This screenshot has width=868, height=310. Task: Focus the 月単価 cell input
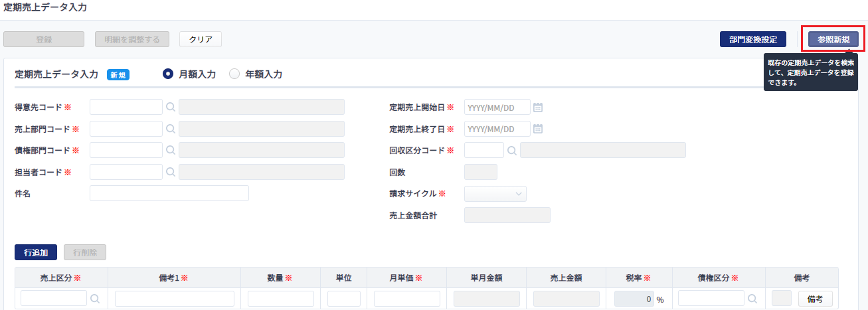point(407,299)
